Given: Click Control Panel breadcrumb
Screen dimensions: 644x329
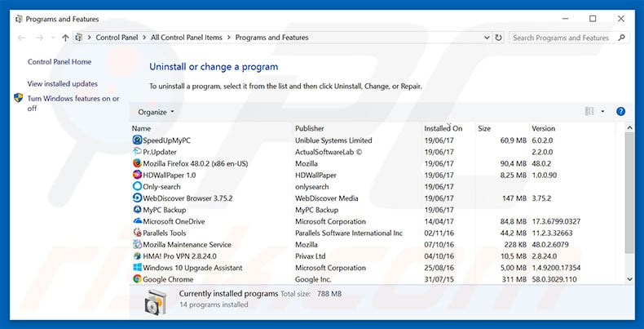Looking at the screenshot, I should (117, 38).
